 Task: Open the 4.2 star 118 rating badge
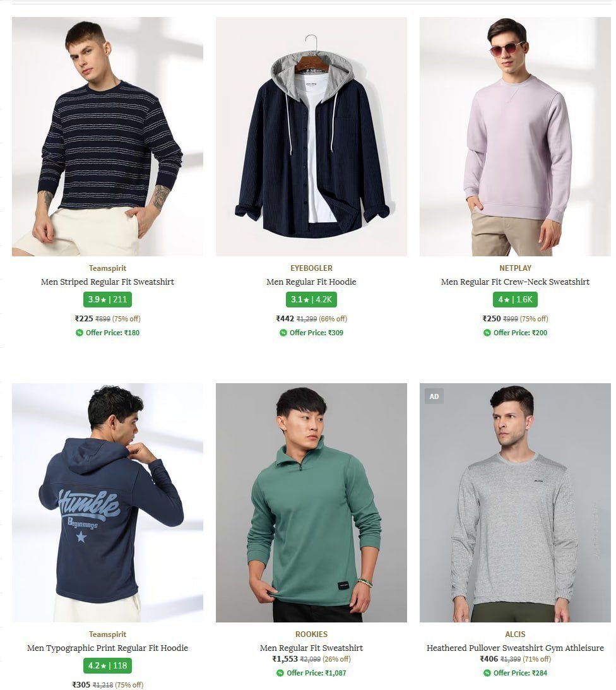(x=107, y=666)
